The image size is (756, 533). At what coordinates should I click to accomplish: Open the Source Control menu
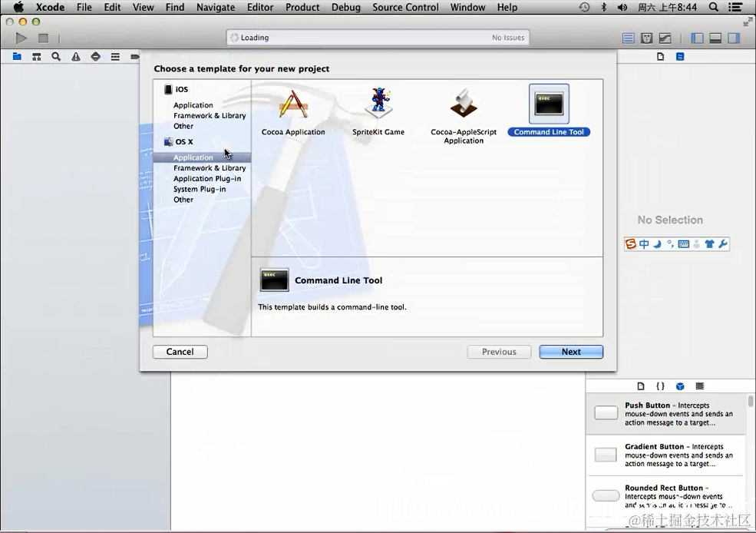tap(405, 7)
